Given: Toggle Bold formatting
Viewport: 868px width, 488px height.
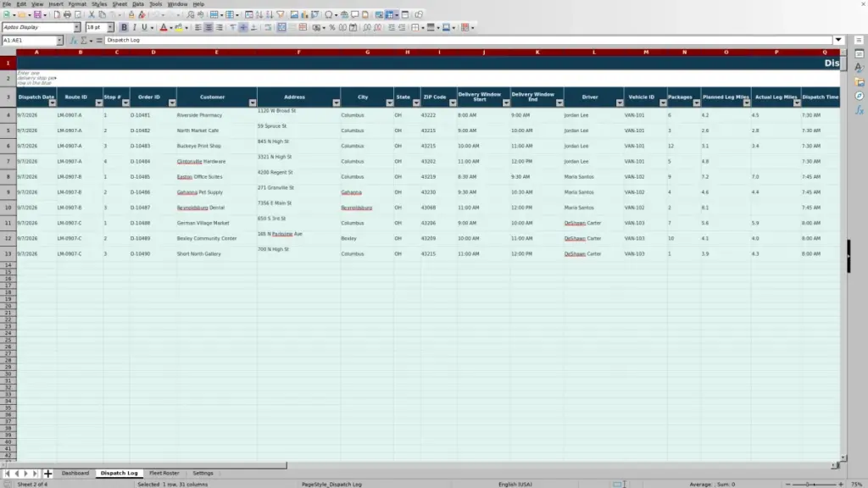Looking at the screenshot, I should tap(124, 27).
